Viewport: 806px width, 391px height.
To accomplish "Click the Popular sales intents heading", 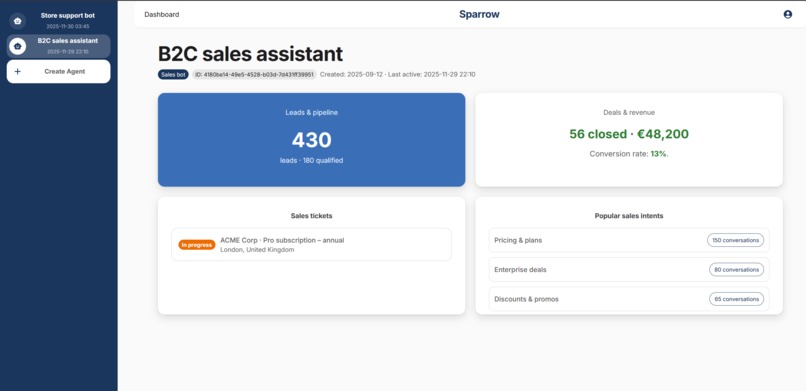I will coord(629,216).
